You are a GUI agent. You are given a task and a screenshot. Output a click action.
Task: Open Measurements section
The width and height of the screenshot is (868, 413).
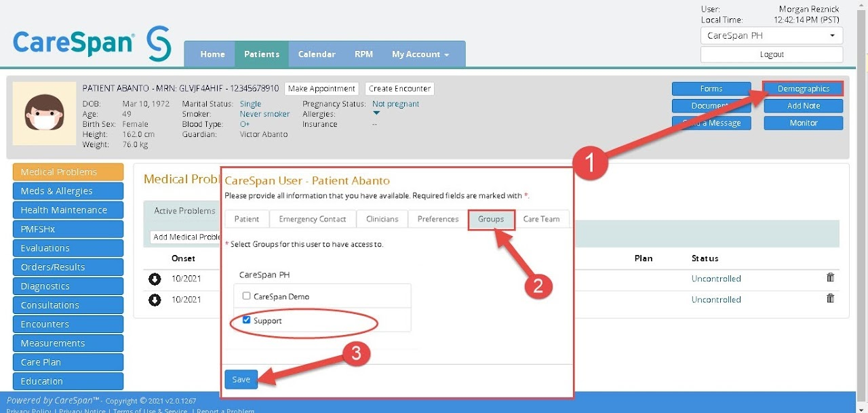point(68,343)
